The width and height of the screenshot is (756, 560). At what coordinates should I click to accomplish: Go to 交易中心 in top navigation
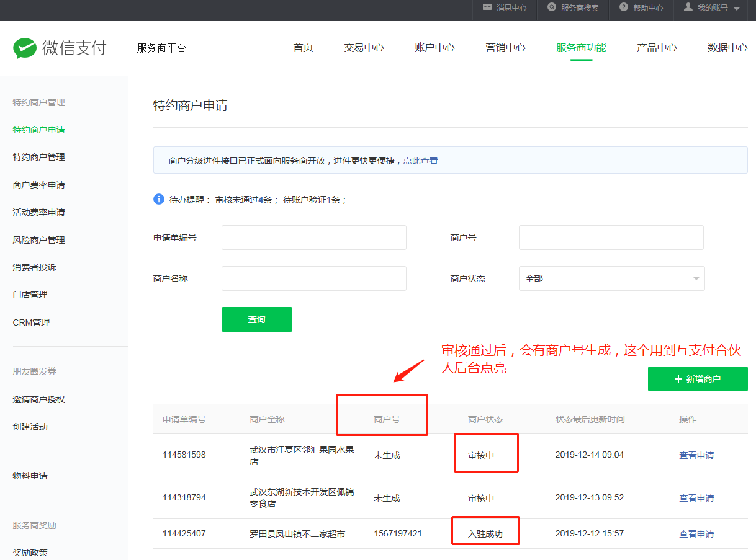point(364,48)
